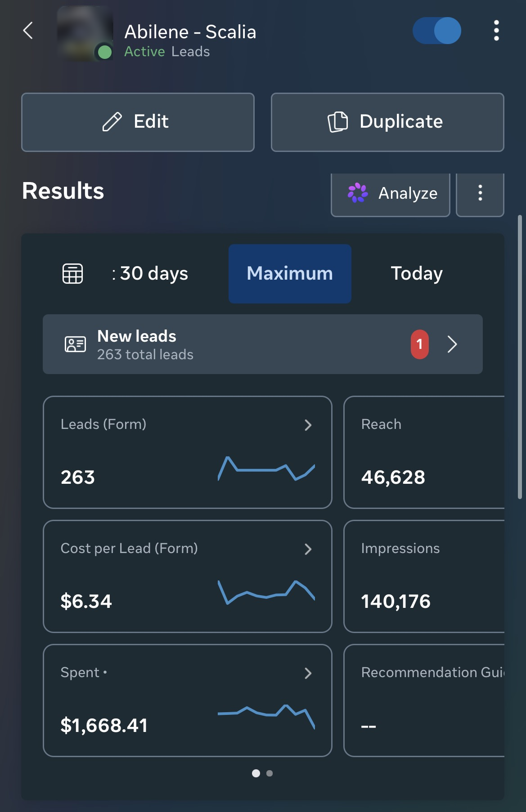Image resolution: width=526 pixels, height=812 pixels.
Task: Tap the New leads contact card icon
Action: (75, 344)
